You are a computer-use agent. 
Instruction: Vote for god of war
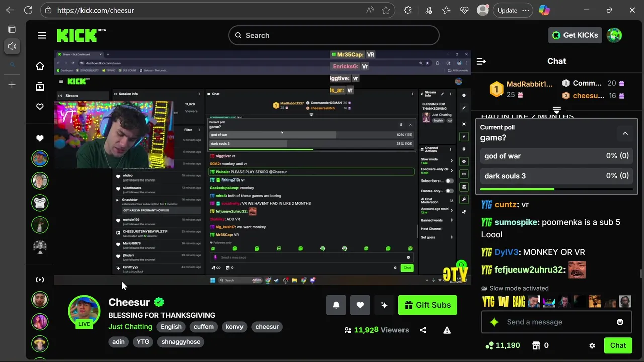(x=556, y=156)
